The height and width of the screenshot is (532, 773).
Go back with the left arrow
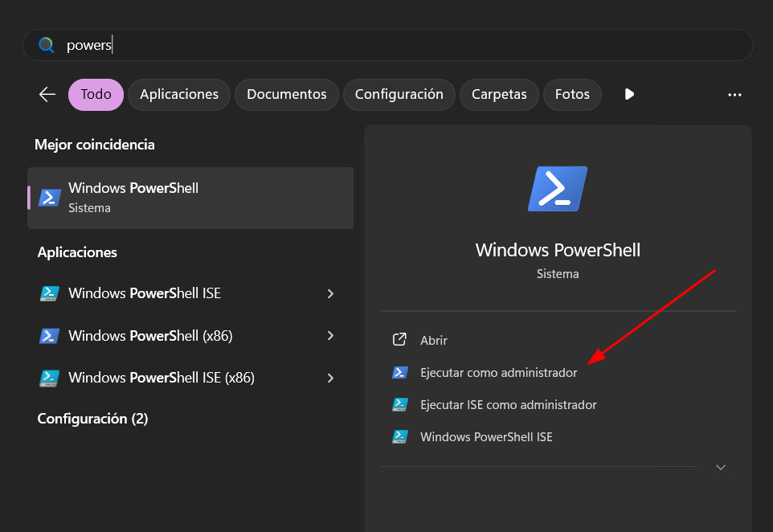(47, 95)
